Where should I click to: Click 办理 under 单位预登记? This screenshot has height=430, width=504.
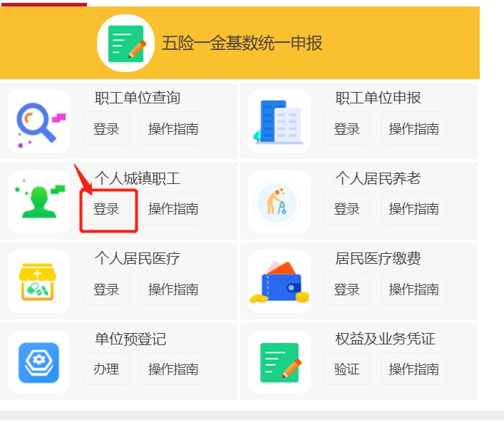click(106, 369)
